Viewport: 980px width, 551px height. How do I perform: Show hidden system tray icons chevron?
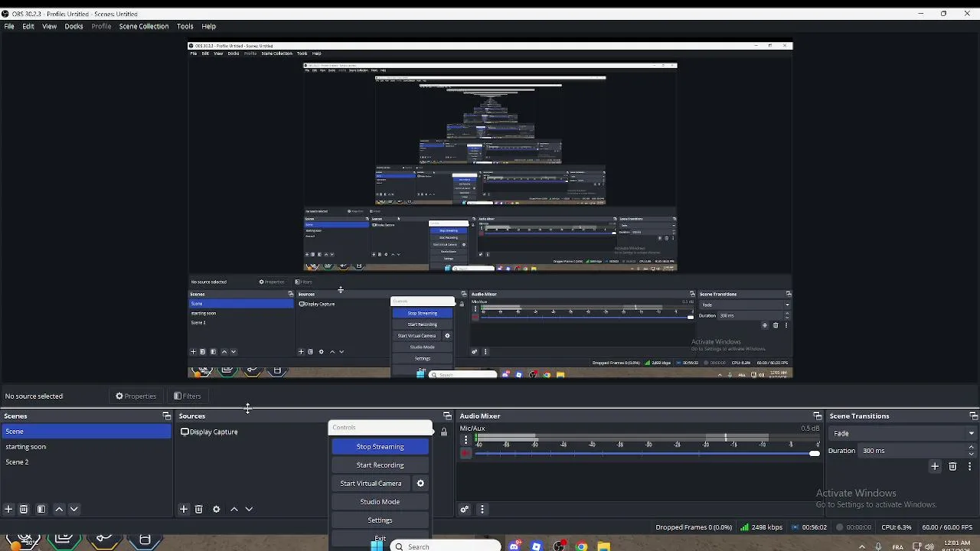click(x=862, y=547)
